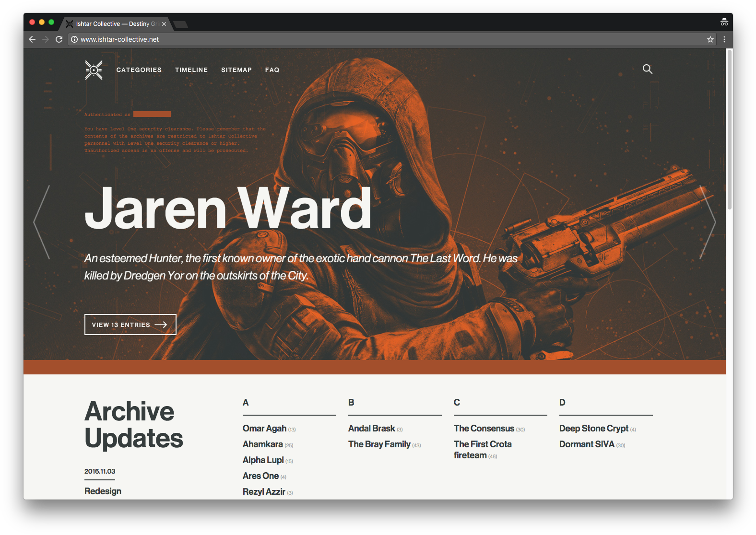Click the letter B section heading
The image size is (756, 535).
(351, 403)
